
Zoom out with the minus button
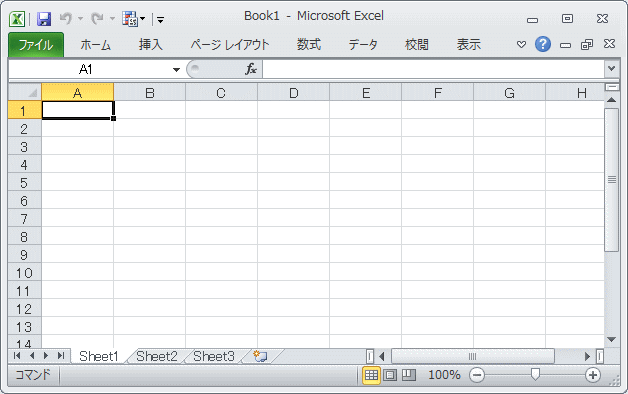point(477,375)
